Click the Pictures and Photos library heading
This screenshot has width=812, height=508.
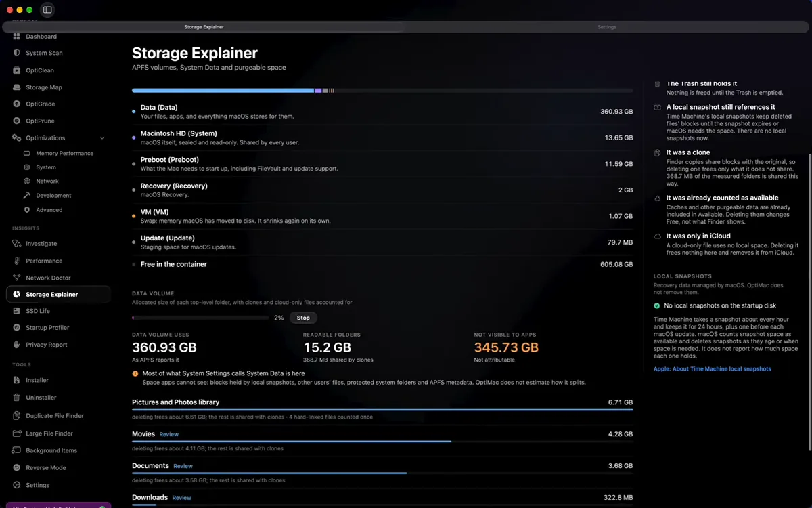click(x=175, y=402)
